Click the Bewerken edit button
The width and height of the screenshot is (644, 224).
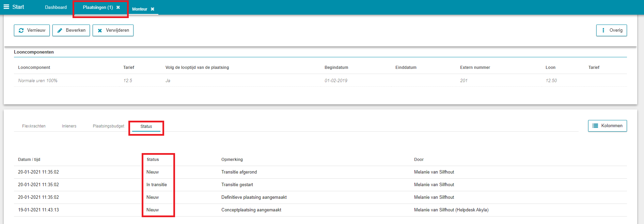71,30
